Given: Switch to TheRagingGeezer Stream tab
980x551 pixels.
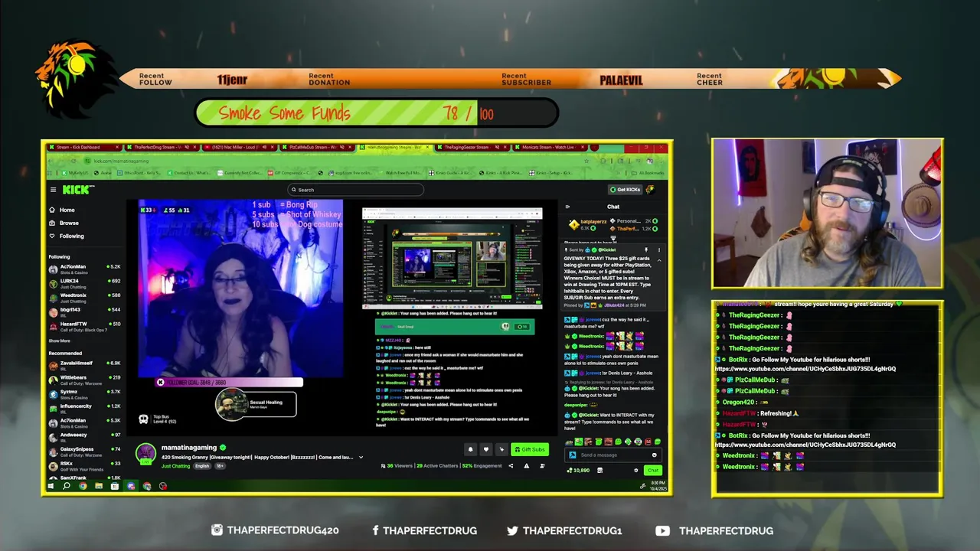Looking at the screenshot, I should pos(472,147).
